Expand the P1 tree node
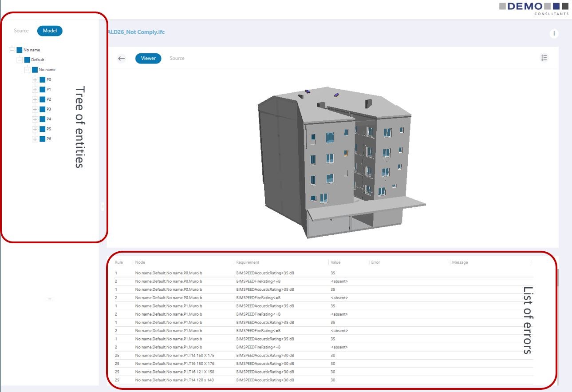The width and height of the screenshot is (572, 392). 35,90
